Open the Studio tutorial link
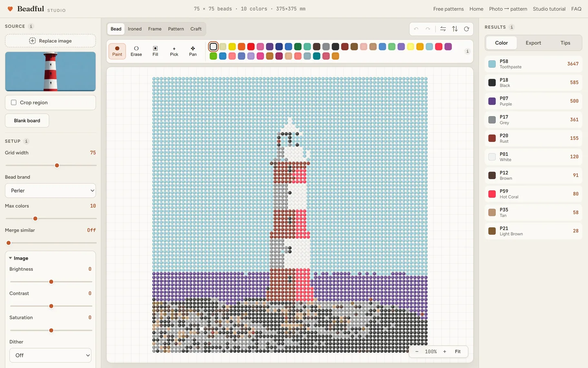This screenshot has width=588, height=368. point(549,9)
